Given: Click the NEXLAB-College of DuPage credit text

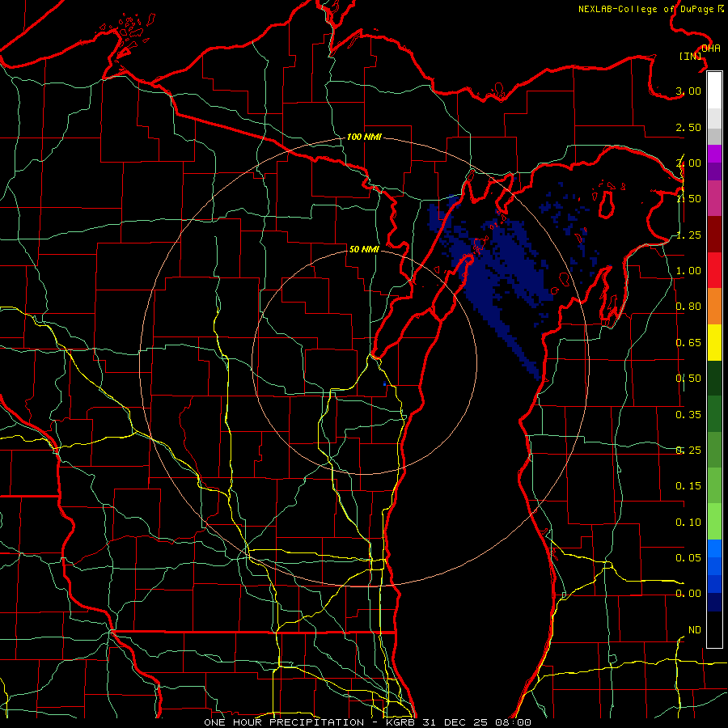Looking at the screenshot, I should tap(650, 9).
